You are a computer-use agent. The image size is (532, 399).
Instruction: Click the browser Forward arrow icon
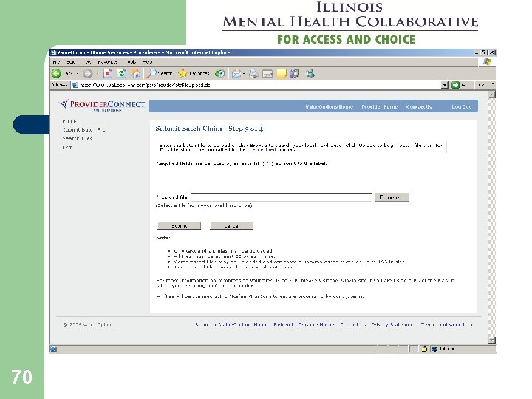[87, 73]
